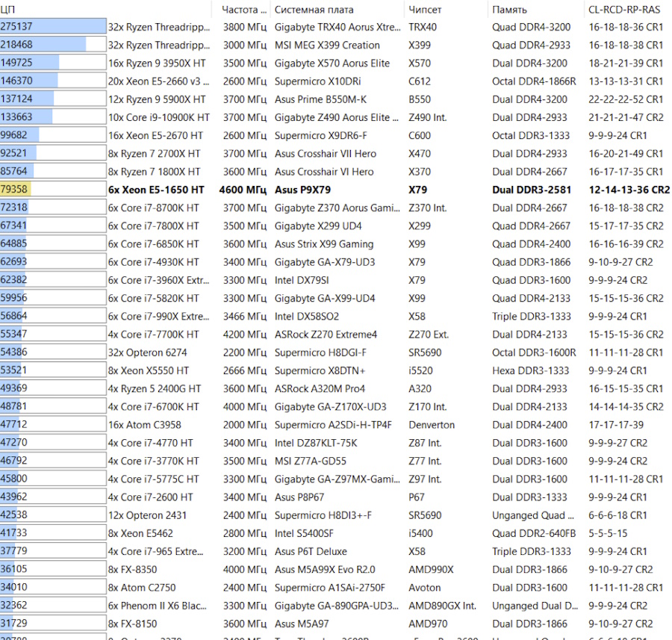Screen dimensions: 672x640
Task: Click Asus M5A99X Evo R2.0 cell
Action: pyautogui.click(x=325, y=569)
